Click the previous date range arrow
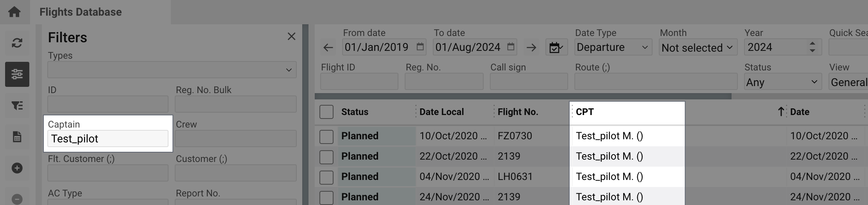The height and width of the screenshot is (205, 868). (328, 48)
